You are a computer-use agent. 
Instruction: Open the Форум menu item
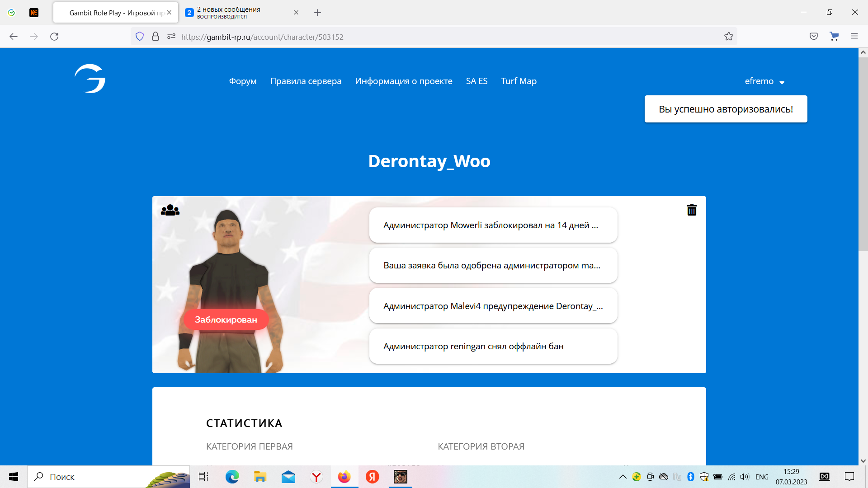[x=243, y=81]
